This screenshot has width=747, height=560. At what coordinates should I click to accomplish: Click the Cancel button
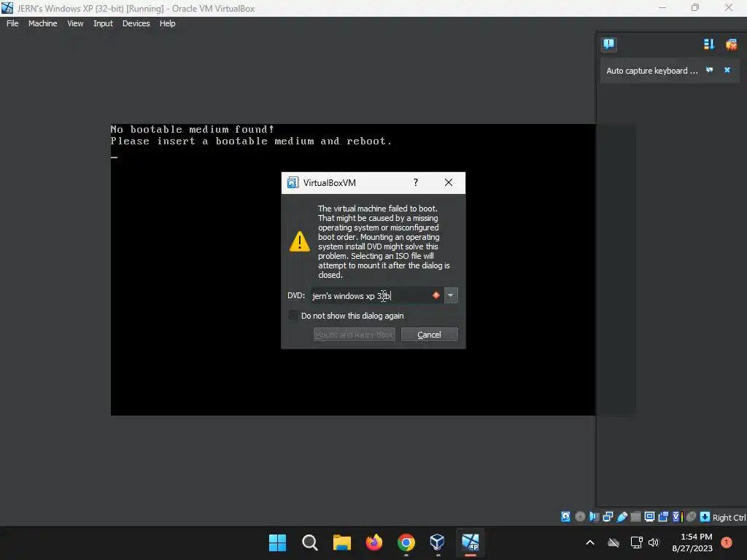[x=429, y=335]
